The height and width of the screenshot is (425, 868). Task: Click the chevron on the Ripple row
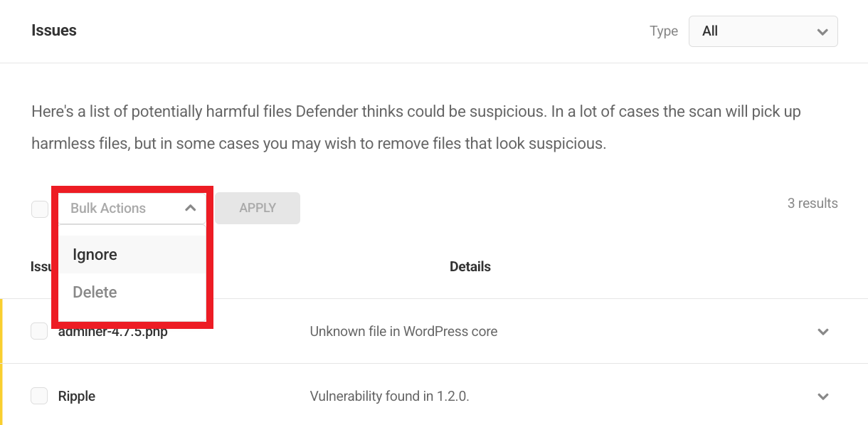tap(823, 397)
